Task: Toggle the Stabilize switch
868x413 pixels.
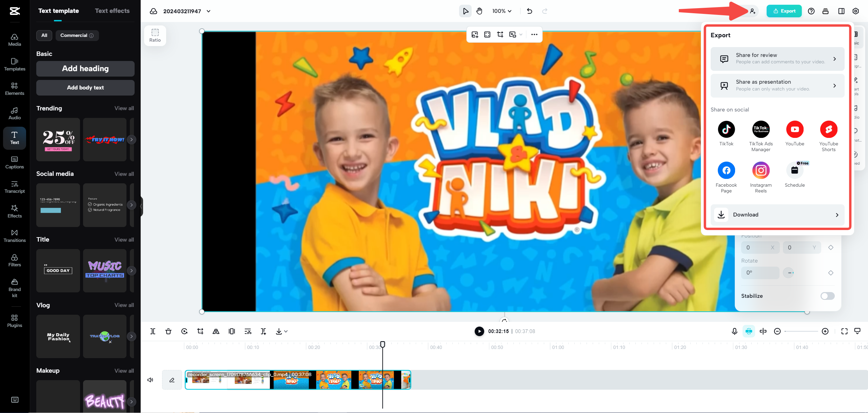Action: [x=827, y=296]
